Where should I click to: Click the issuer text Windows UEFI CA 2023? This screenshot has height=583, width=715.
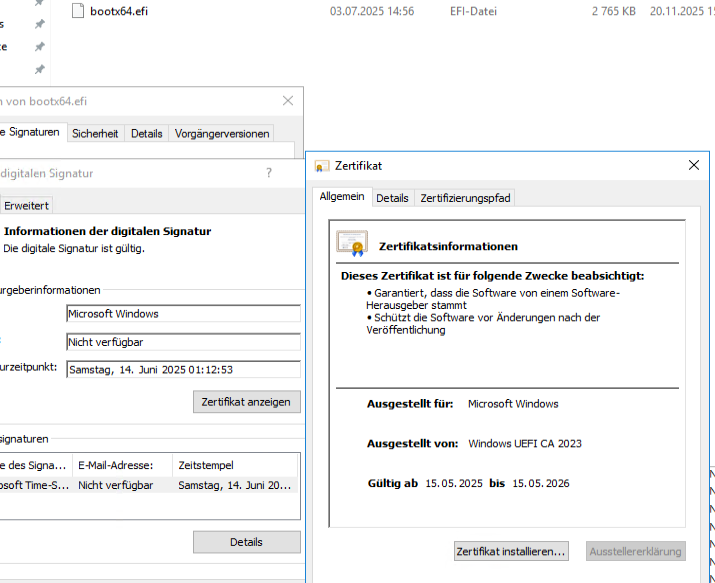coord(525,444)
